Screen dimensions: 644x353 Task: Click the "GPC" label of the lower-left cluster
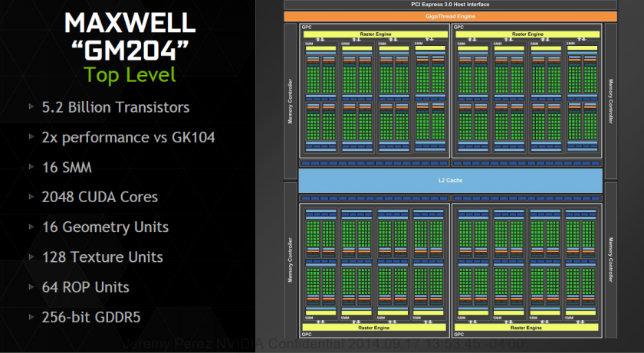[x=307, y=334]
